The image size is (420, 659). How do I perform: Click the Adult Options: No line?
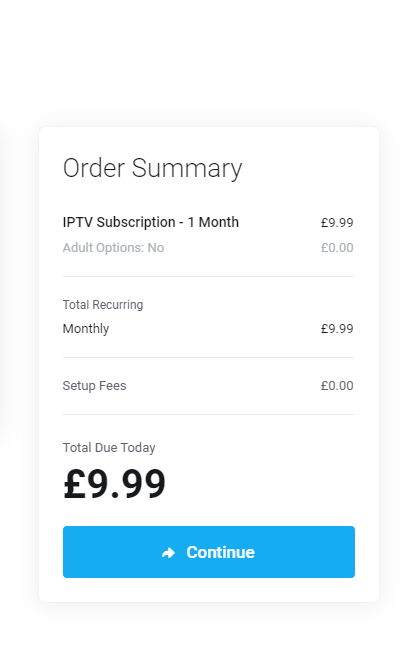114,248
